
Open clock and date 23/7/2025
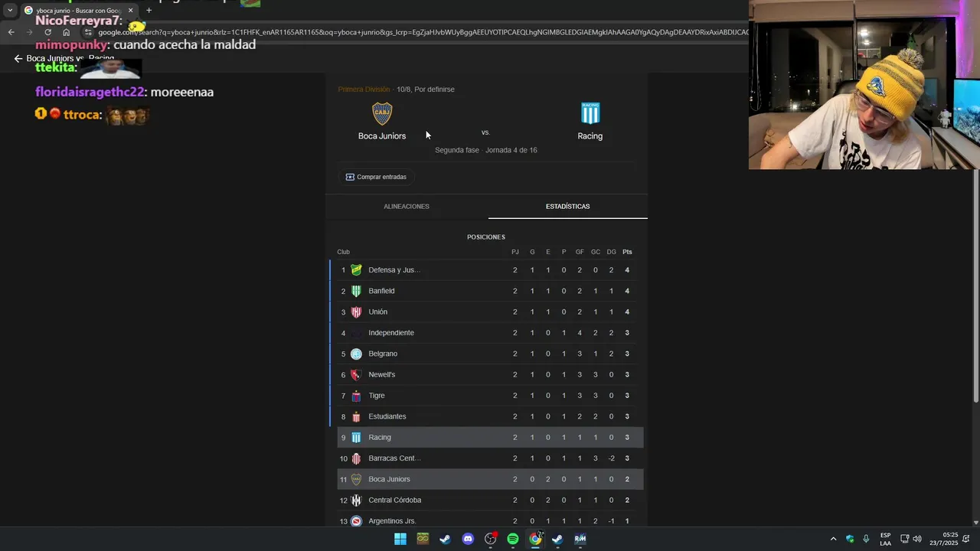point(943,539)
